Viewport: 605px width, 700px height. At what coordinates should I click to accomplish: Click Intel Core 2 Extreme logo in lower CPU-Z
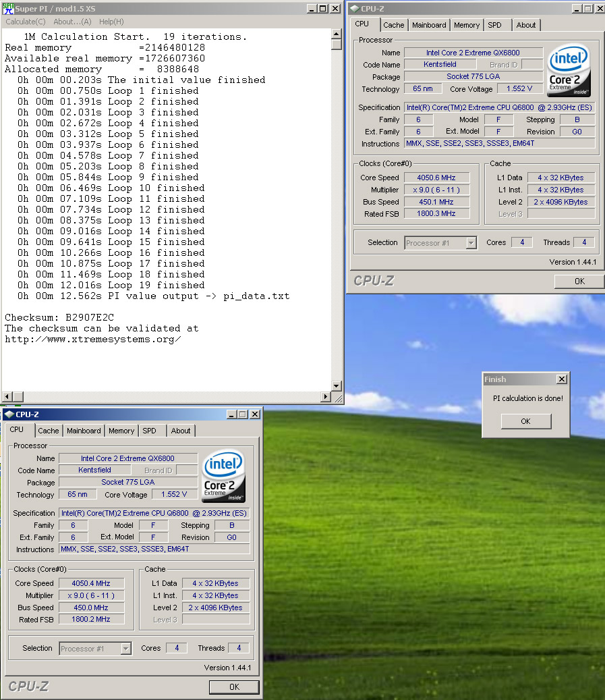point(224,475)
